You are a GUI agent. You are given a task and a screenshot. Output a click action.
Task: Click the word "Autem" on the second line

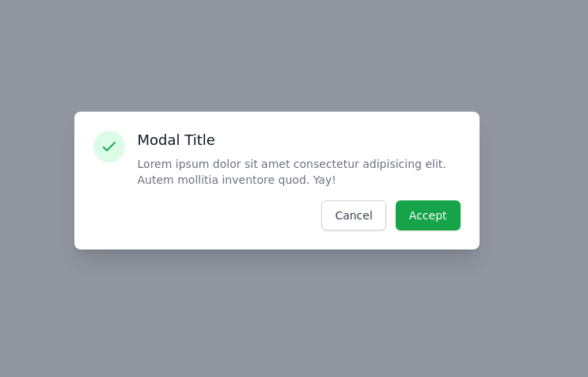tap(154, 180)
